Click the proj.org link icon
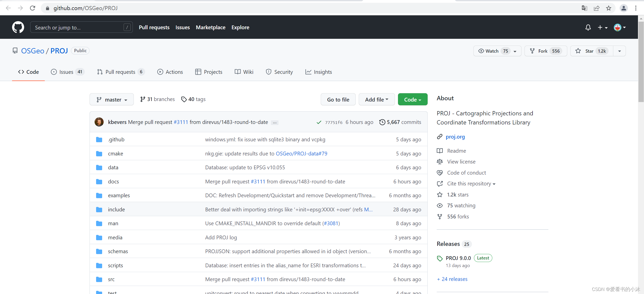Screen dimensions: 644x294 point(439,137)
